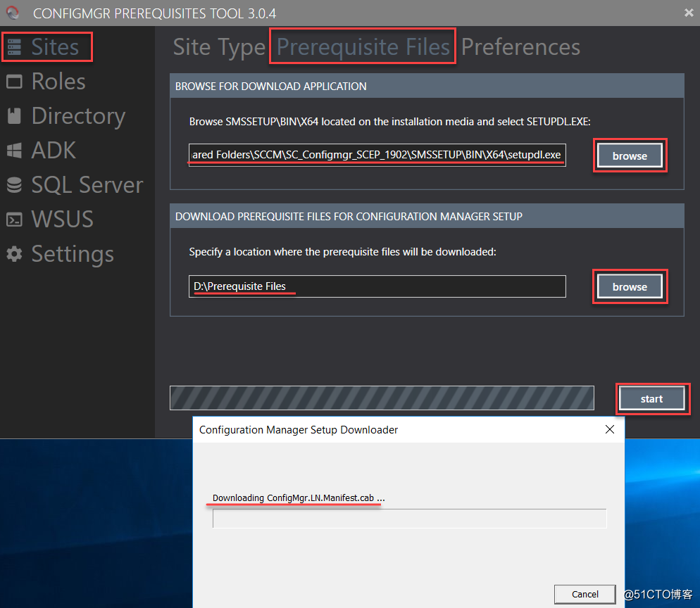Click the Specify a location instruction text

(x=342, y=252)
